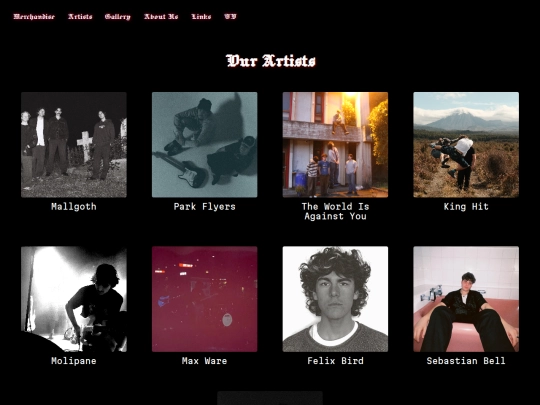The width and height of the screenshot is (540, 405).
Task: Select About Us in the navigation
Action: (x=161, y=17)
